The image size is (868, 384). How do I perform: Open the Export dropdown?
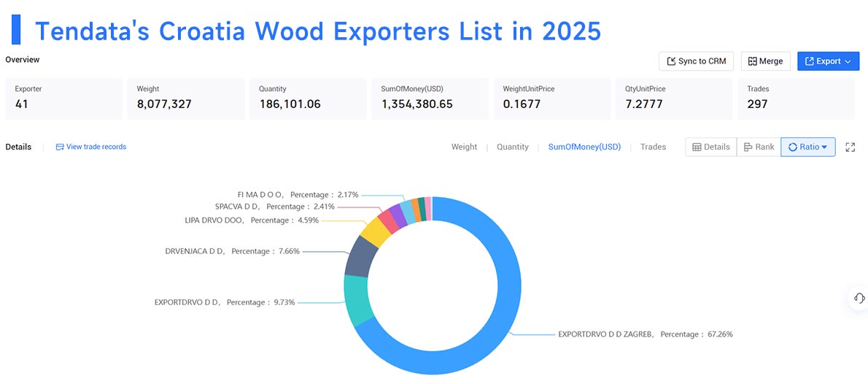(828, 61)
